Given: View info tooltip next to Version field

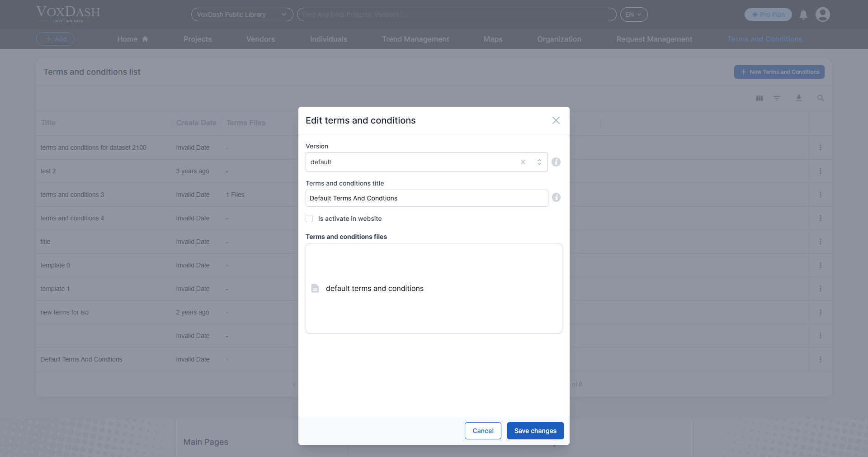Looking at the screenshot, I should (556, 162).
